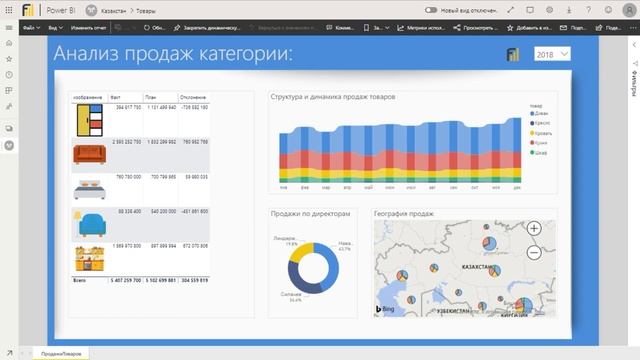Viewport: 640px width, 360px height.
Task: Select the wardrobe image row in table
Action: point(90,120)
